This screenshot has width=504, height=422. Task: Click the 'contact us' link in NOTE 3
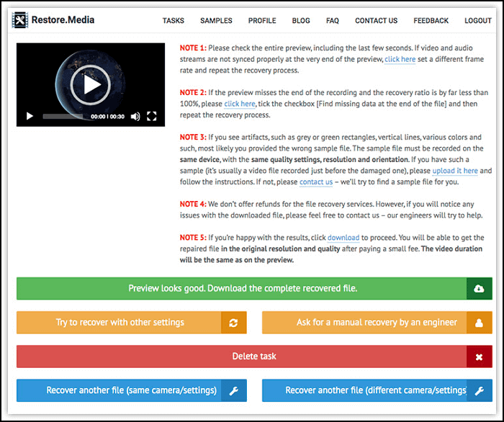click(316, 182)
